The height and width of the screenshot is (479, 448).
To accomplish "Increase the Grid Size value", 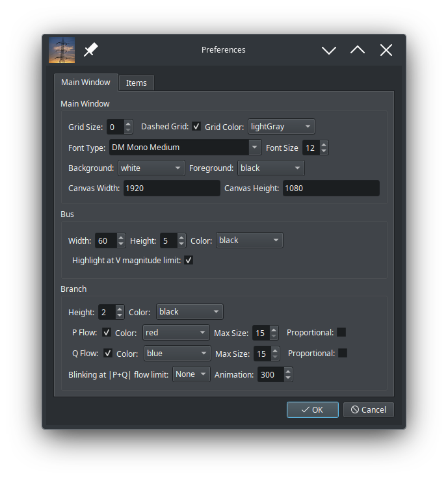I will [x=128, y=123].
